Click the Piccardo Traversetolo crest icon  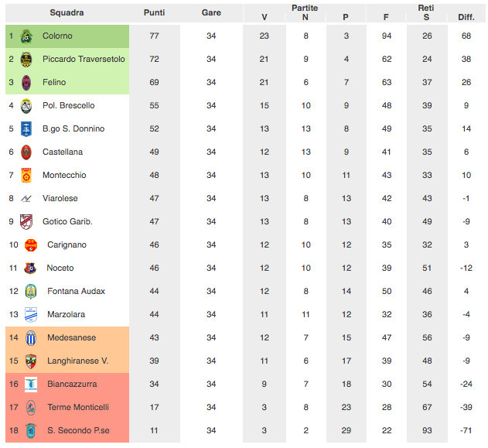[x=26, y=59]
